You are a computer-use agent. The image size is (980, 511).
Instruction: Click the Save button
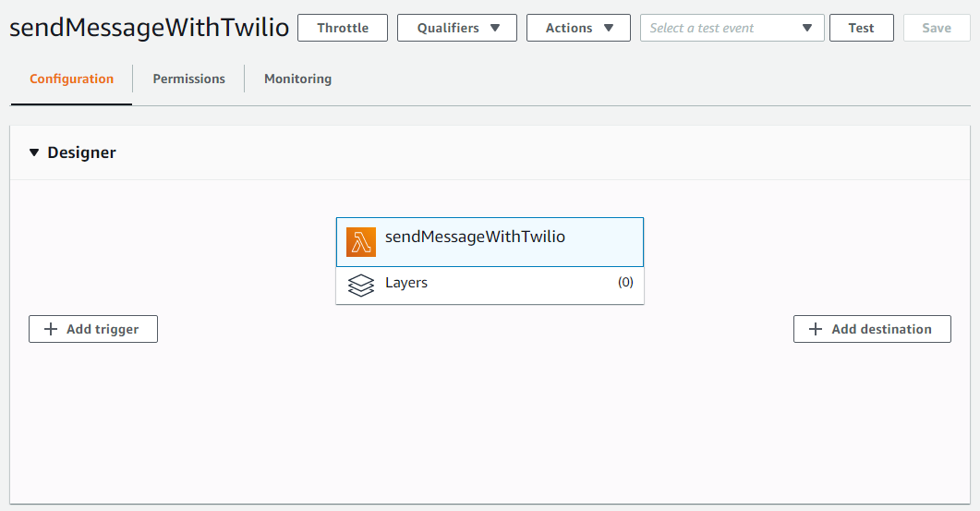tap(937, 28)
